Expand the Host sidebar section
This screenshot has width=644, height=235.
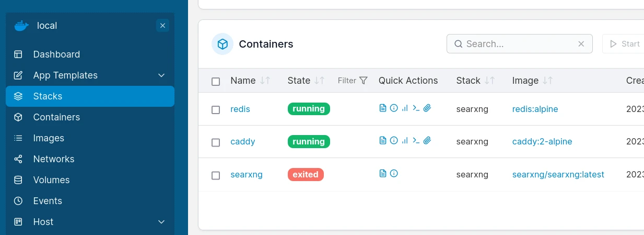pos(161,222)
